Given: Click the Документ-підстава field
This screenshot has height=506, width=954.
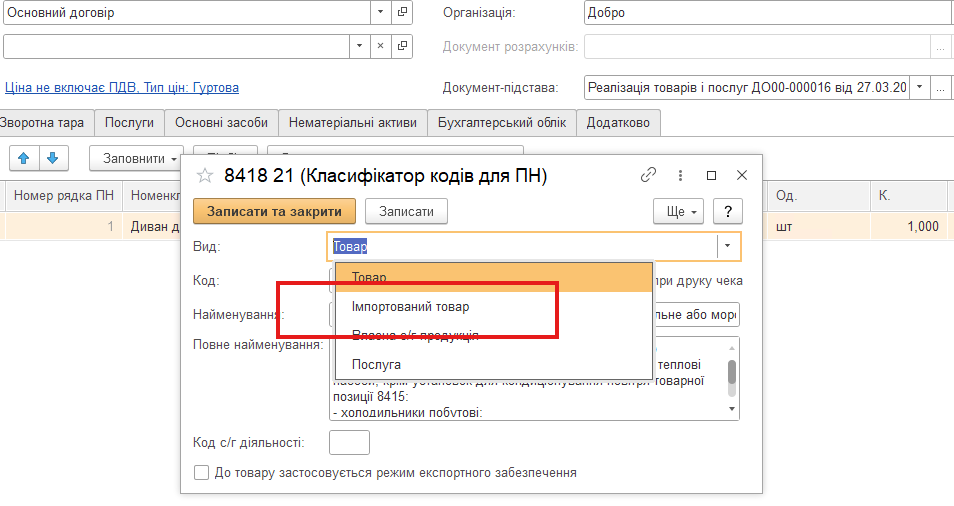Looking at the screenshot, I should coord(747,88).
